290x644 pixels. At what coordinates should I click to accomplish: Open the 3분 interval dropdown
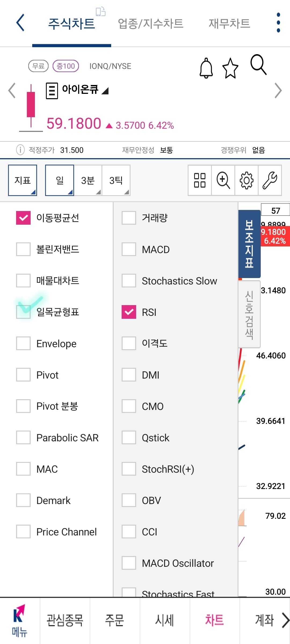tap(88, 180)
